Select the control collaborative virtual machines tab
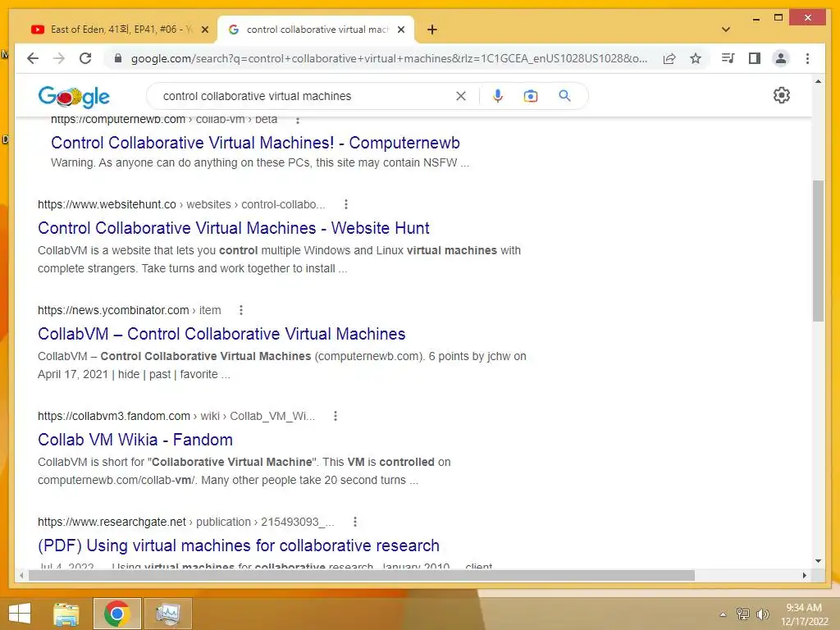This screenshot has width=840, height=630. coord(316,30)
